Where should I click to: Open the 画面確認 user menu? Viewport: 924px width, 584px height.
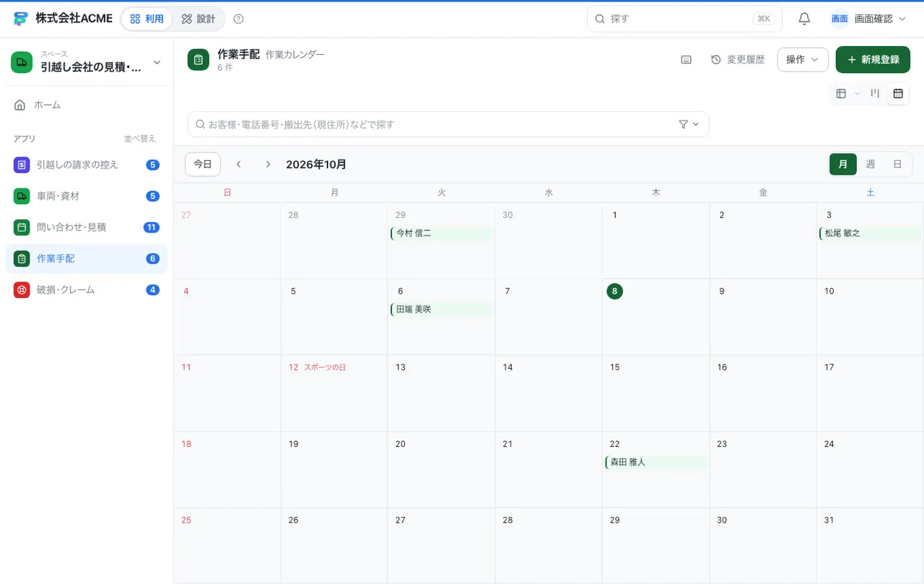868,19
